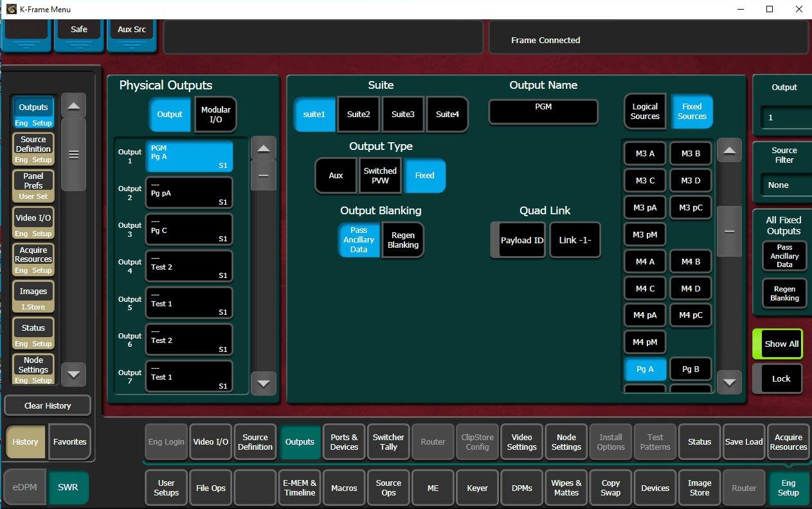Click the history list down arrow
Image resolution: width=812 pixels, height=509 pixels.
click(73, 373)
